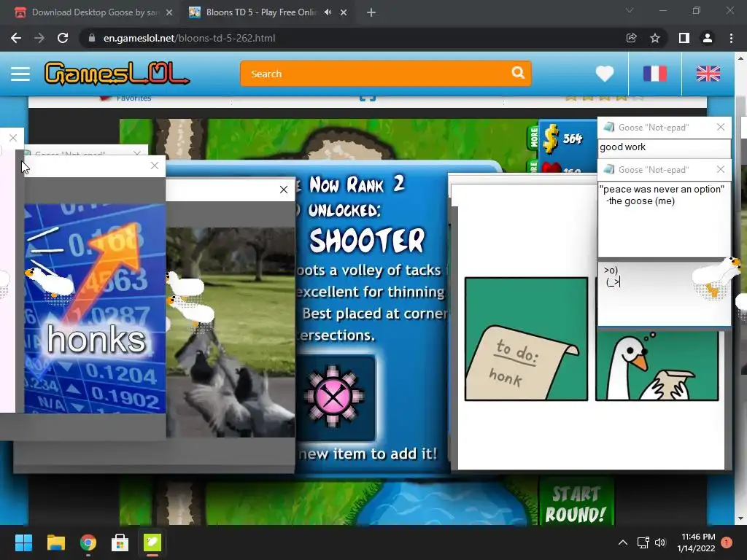Open the GamesLOL hamburger menu

[x=20, y=74]
